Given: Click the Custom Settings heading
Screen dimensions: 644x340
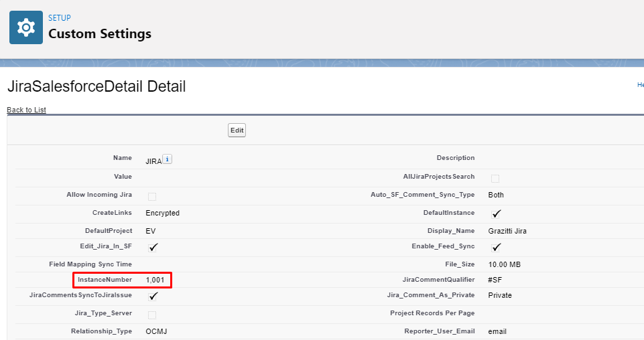Looking at the screenshot, I should point(100,33).
